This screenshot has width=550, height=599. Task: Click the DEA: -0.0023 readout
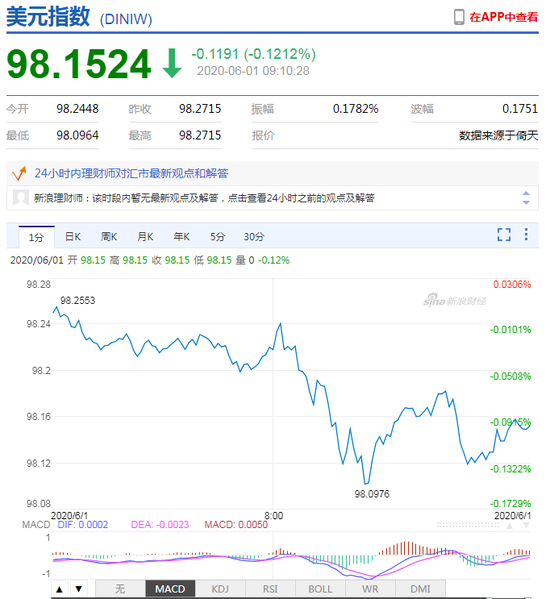(x=160, y=525)
